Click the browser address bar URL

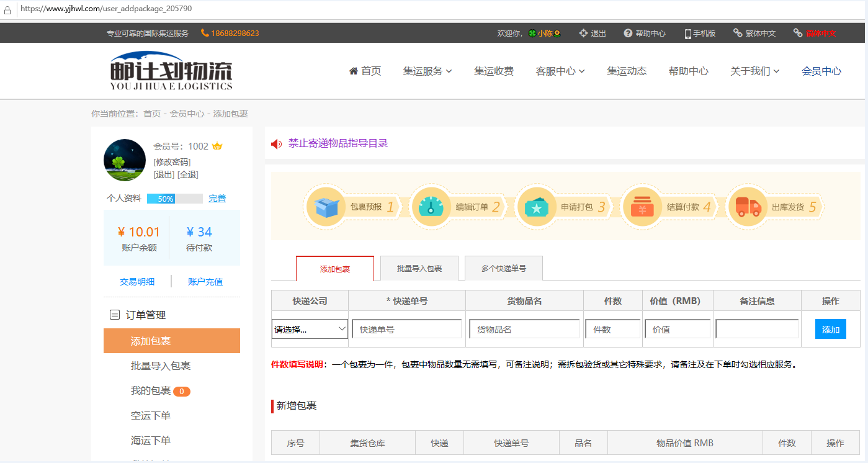[106, 9]
